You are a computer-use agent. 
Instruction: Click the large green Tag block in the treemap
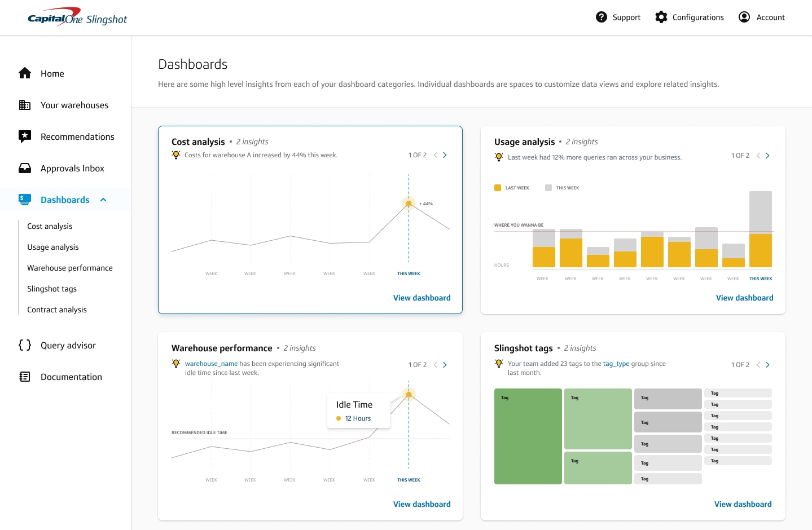tap(528, 436)
